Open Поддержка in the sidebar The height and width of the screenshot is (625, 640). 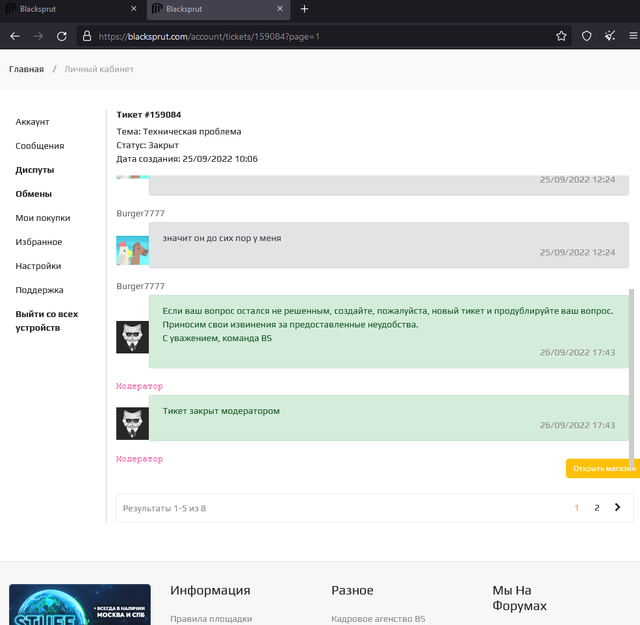39,290
